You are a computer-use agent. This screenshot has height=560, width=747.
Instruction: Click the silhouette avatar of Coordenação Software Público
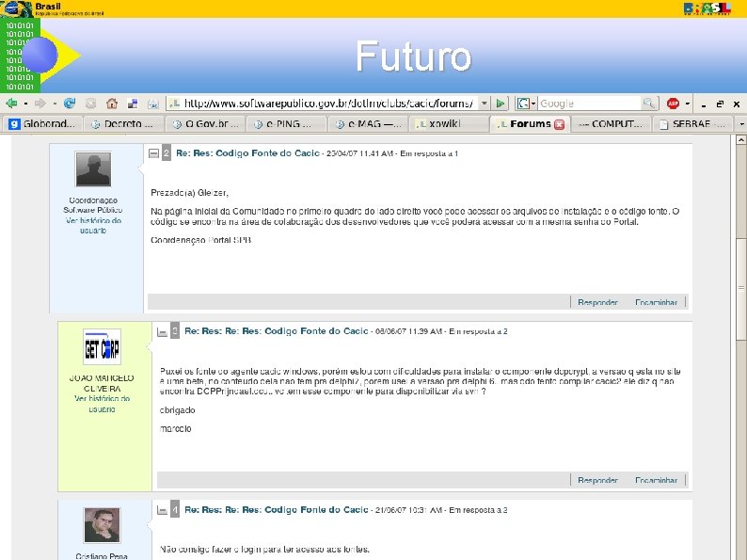[93, 169]
